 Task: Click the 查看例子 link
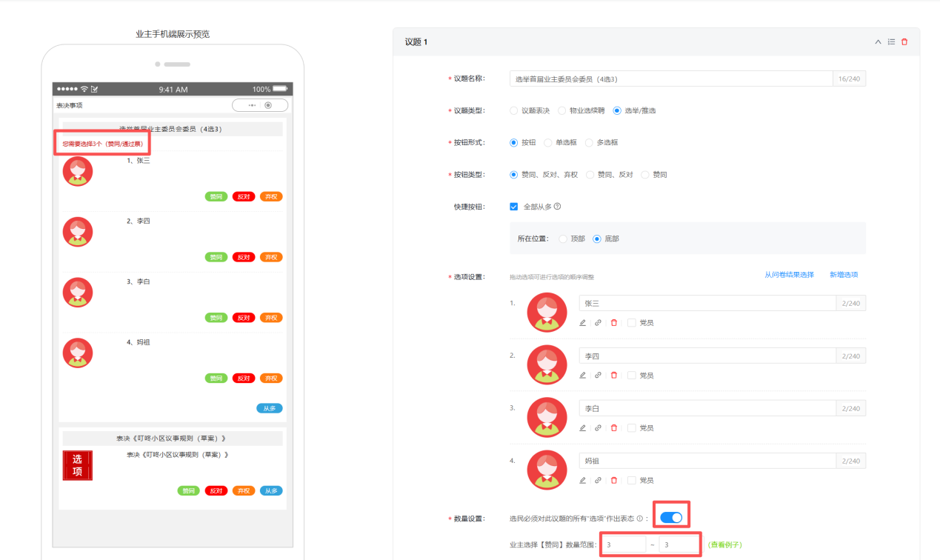(725, 545)
